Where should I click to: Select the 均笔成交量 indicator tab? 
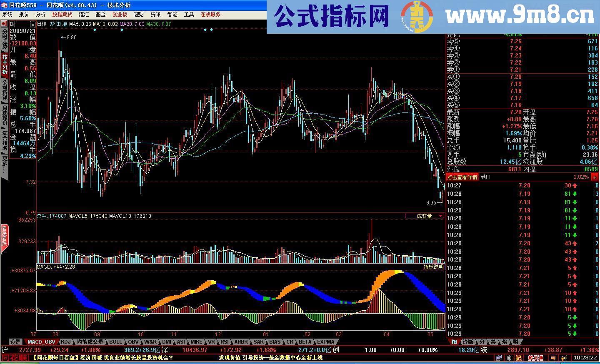click(90, 342)
